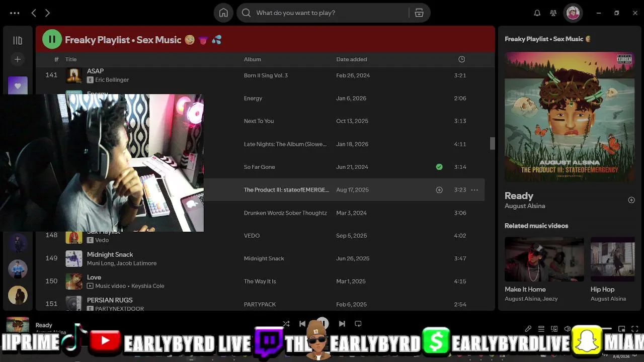Open the Hip Hop music video thumbnail
Image resolution: width=644 pixels, height=362 pixels.
pyautogui.click(x=613, y=259)
